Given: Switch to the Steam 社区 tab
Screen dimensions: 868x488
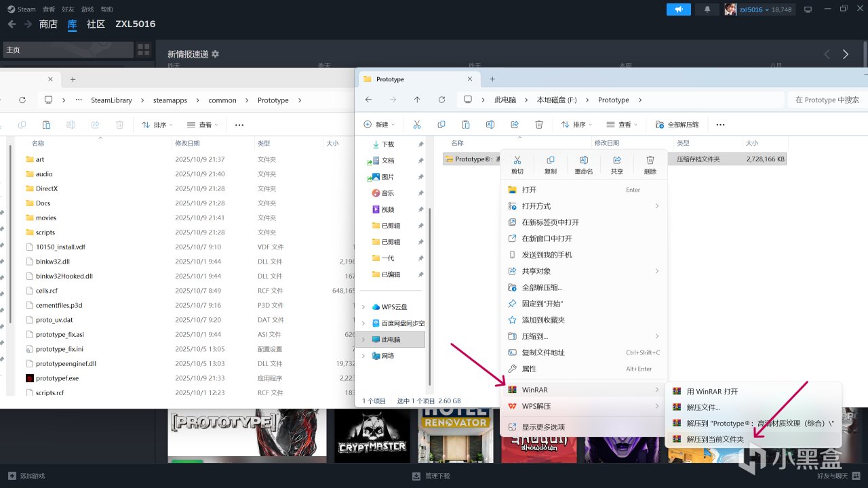Looking at the screenshot, I should tap(96, 24).
